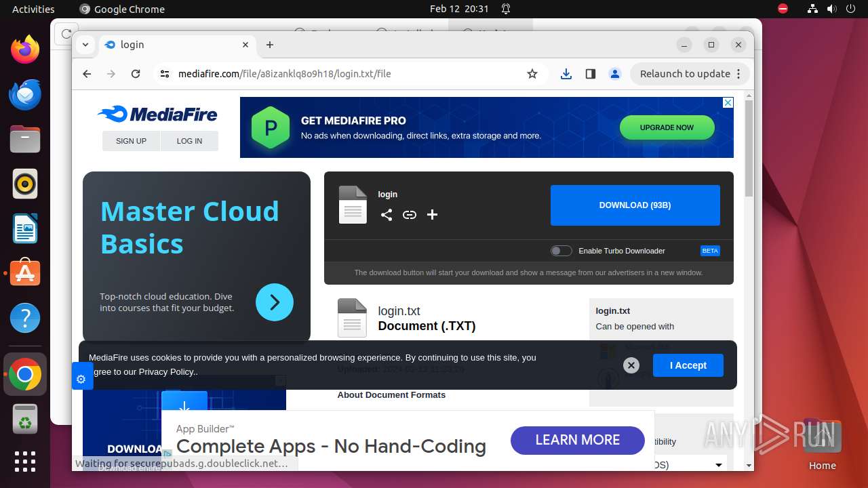The image size is (868, 488).
Task: Click the blue gear privacy settings icon
Action: 81,379
